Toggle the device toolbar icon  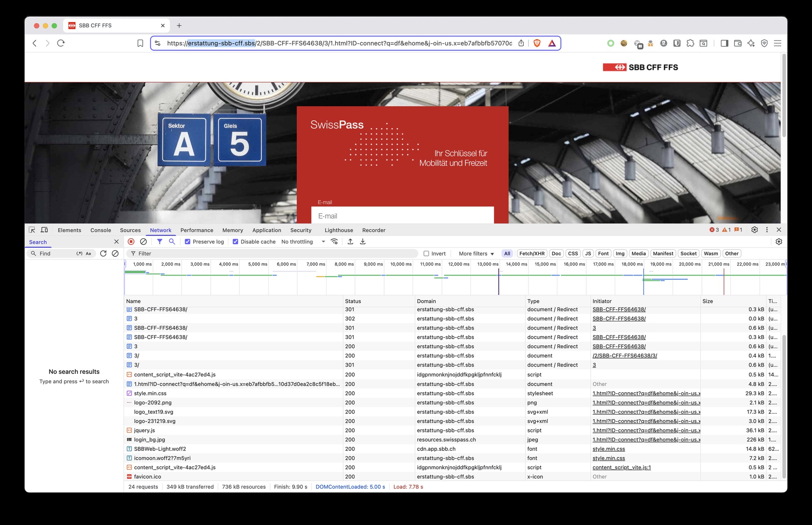(44, 230)
